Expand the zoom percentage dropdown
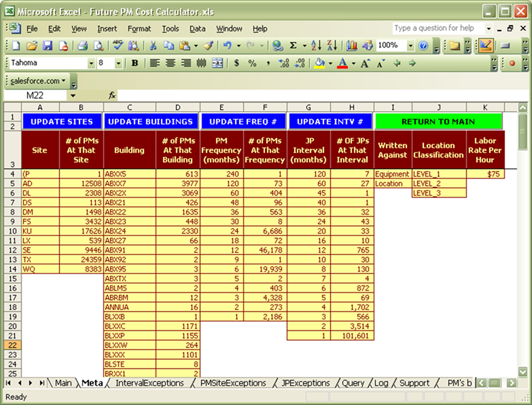 (x=410, y=45)
